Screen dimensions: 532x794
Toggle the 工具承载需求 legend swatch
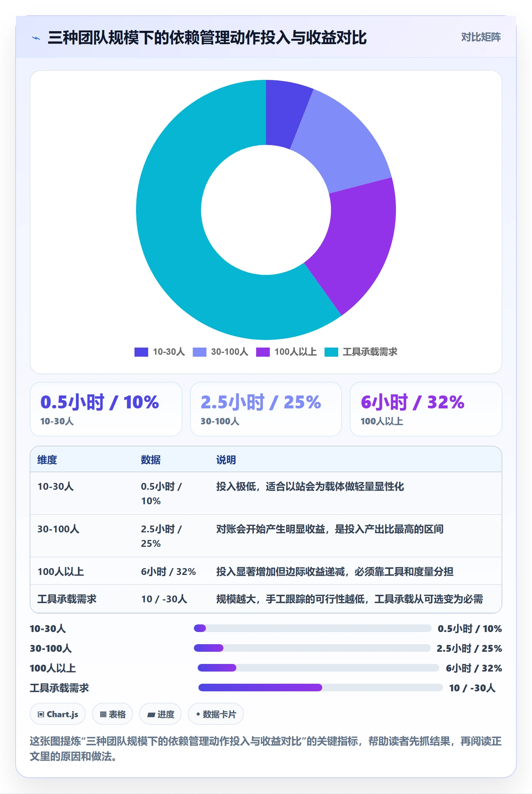tap(331, 352)
